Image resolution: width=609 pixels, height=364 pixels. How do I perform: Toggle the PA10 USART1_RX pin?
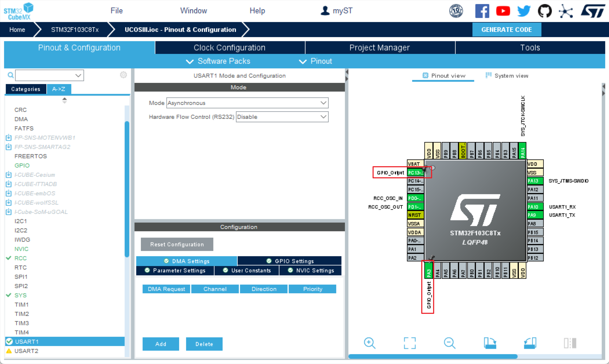pos(535,207)
